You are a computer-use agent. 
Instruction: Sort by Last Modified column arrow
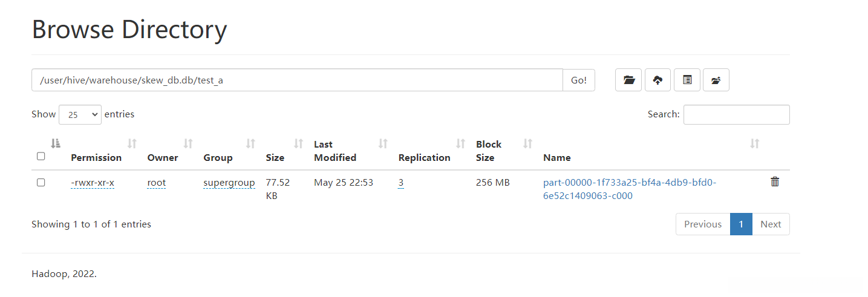[383, 144]
